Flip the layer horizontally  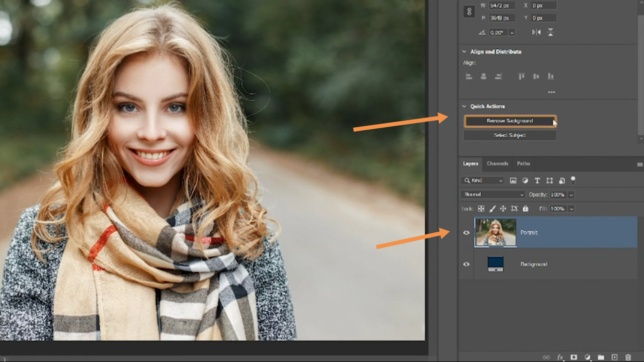tap(536, 32)
